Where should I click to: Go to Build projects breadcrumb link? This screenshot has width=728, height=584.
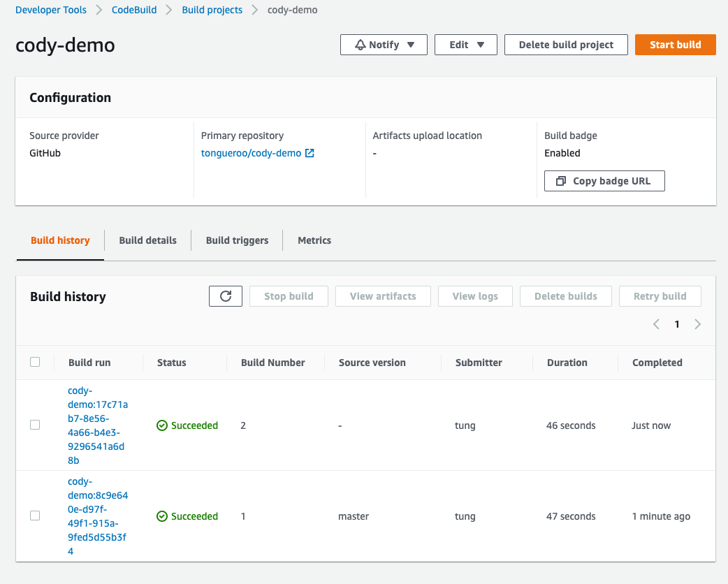point(212,10)
